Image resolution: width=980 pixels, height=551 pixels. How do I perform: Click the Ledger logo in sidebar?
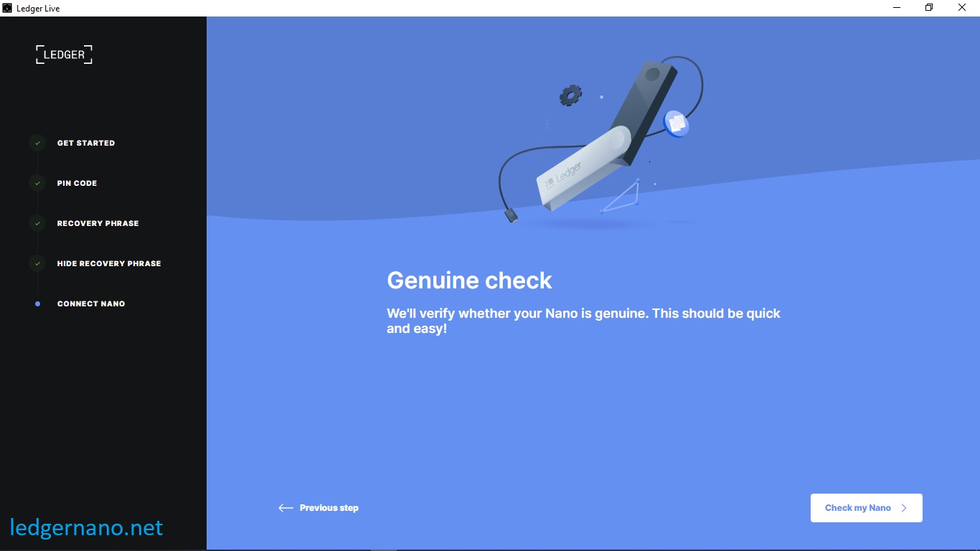click(64, 55)
